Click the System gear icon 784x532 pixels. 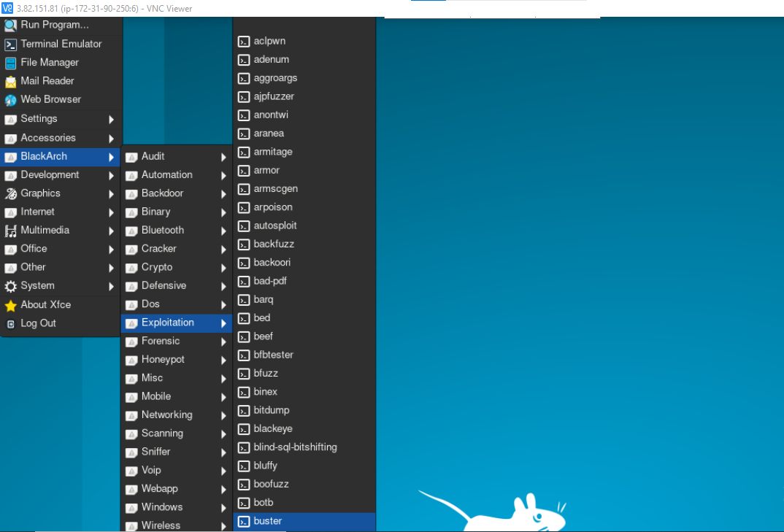[10, 286]
